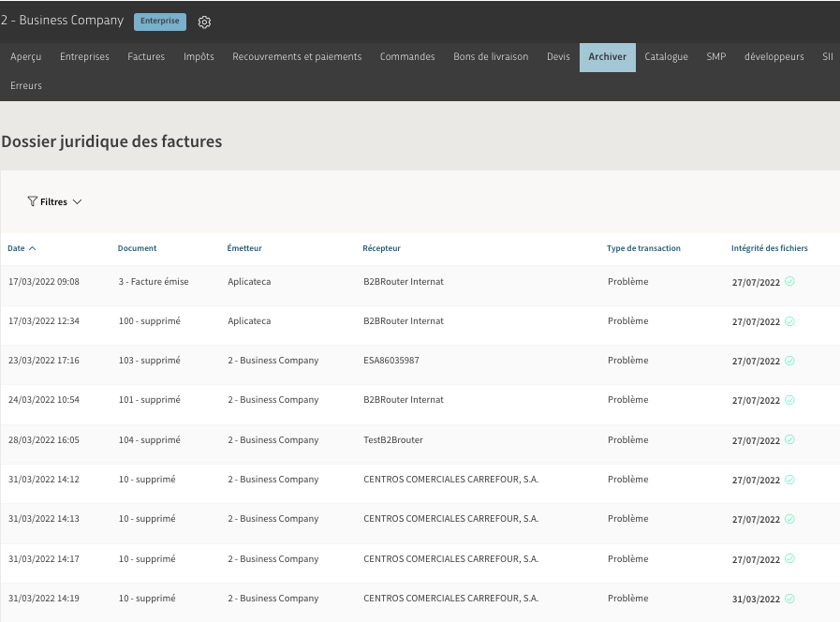Sort table by Récepteur column
This screenshot has width=840, height=622.
tap(381, 248)
